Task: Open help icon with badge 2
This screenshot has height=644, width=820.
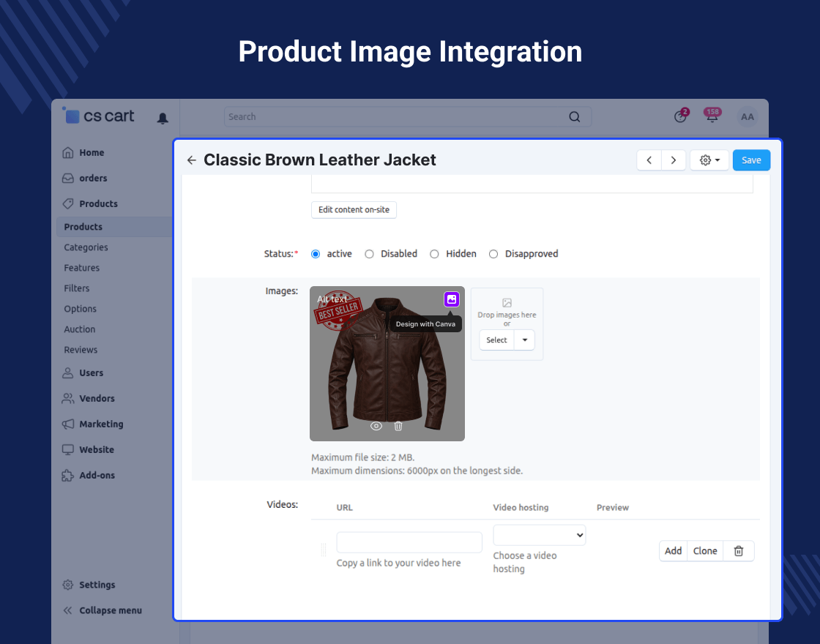Action: 681,116
